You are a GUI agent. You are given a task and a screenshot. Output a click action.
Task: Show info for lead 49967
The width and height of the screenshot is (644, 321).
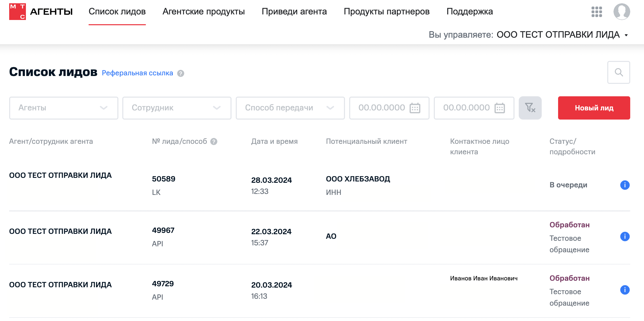625,236
